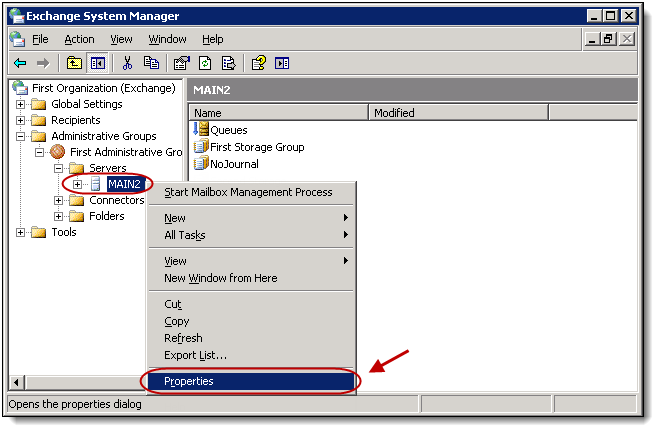This screenshot has height=434, width=661.
Task: Select Administrative Groups in the tree
Action: (104, 136)
